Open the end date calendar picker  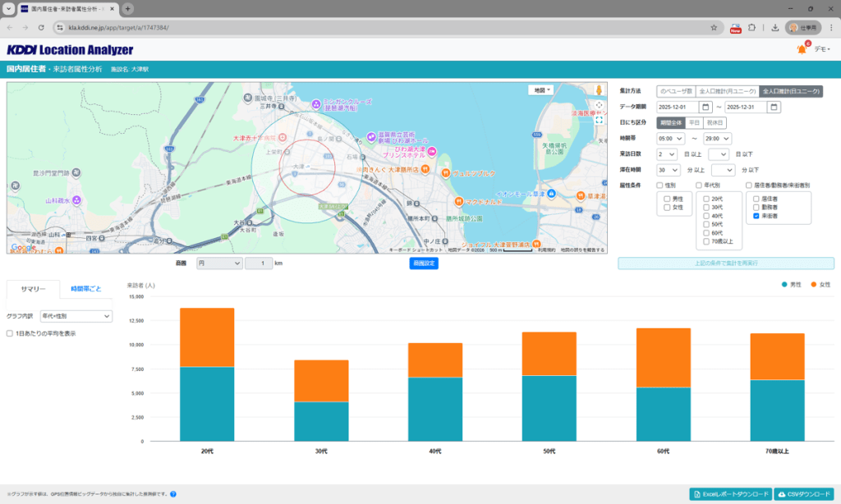click(774, 107)
